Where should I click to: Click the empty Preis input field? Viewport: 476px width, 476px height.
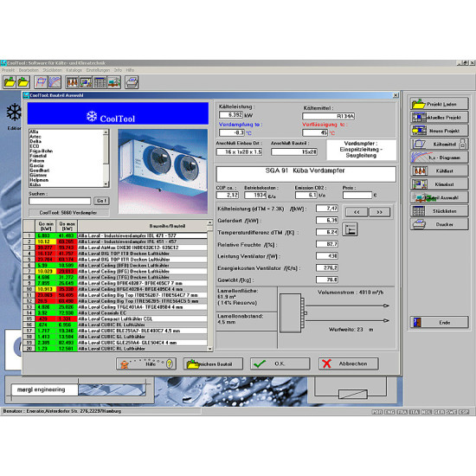coord(357,196)
